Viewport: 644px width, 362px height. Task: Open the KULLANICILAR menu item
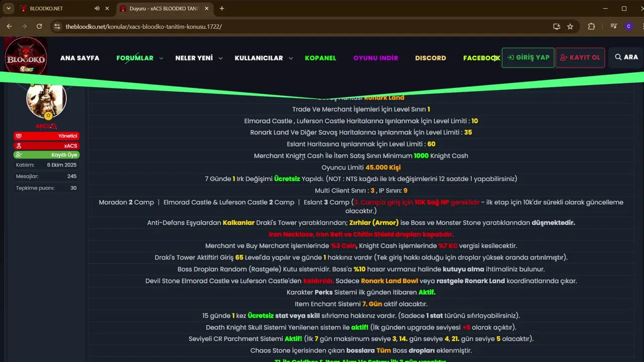coord(259,58)
